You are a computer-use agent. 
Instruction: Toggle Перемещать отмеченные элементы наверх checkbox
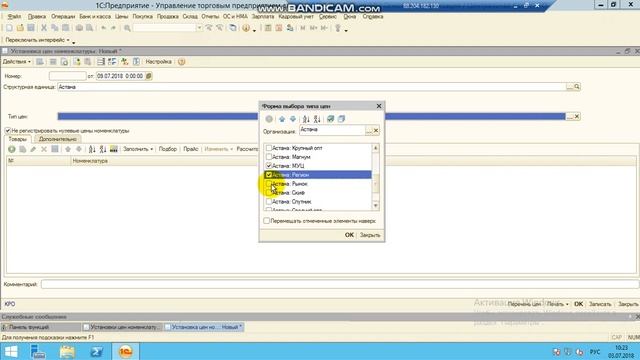click(x=267, y=221)
